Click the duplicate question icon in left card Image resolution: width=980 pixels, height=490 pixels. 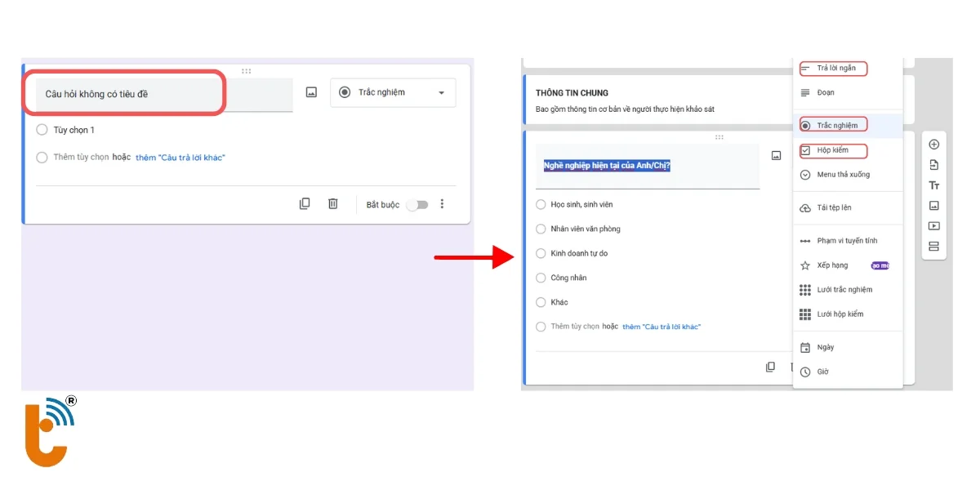(x=305, y=204)
